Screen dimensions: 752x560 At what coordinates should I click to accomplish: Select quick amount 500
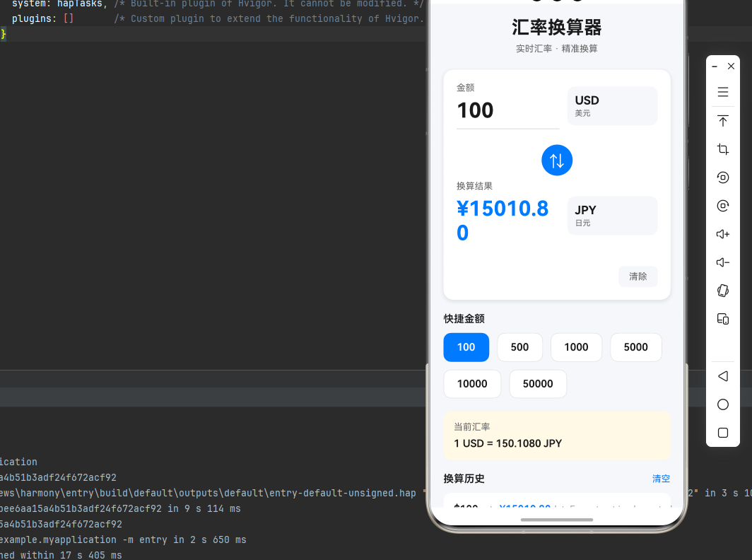(x=520, y=347)
